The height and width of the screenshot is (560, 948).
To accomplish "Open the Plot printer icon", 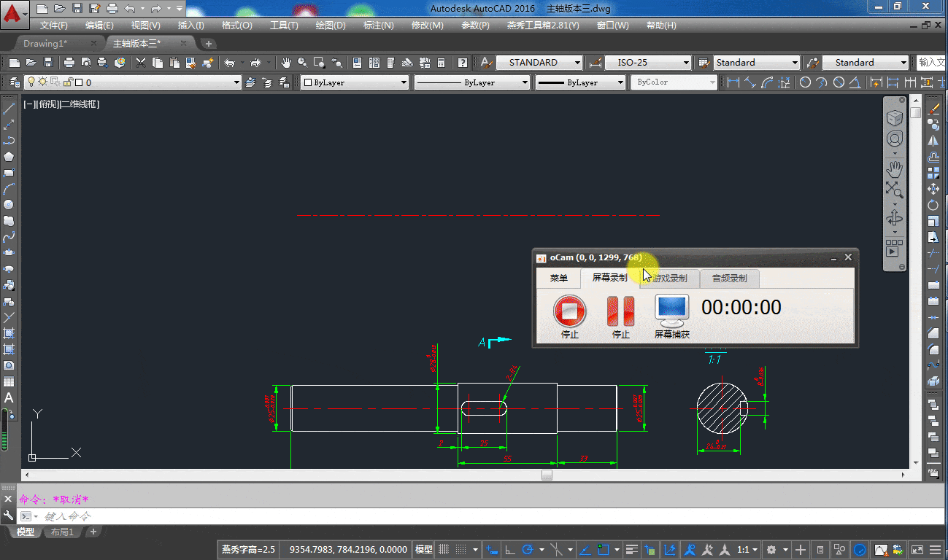I will 69,63.
